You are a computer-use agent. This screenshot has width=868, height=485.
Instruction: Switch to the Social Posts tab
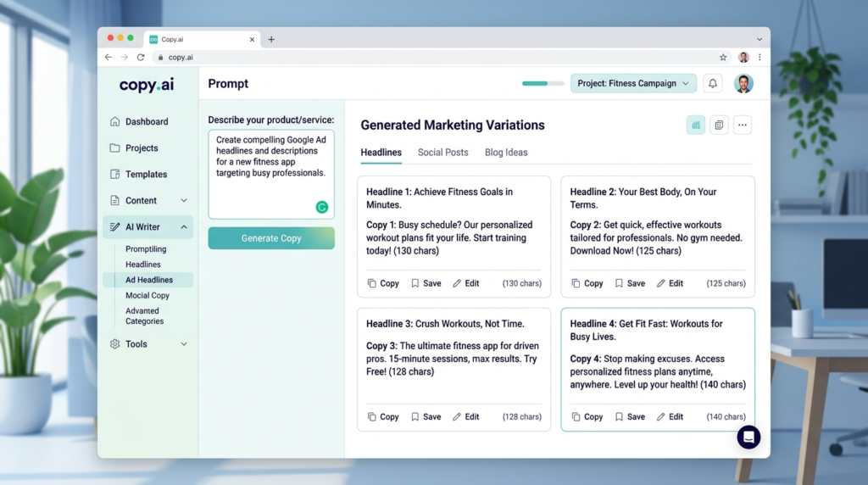[x=442, y=153]
